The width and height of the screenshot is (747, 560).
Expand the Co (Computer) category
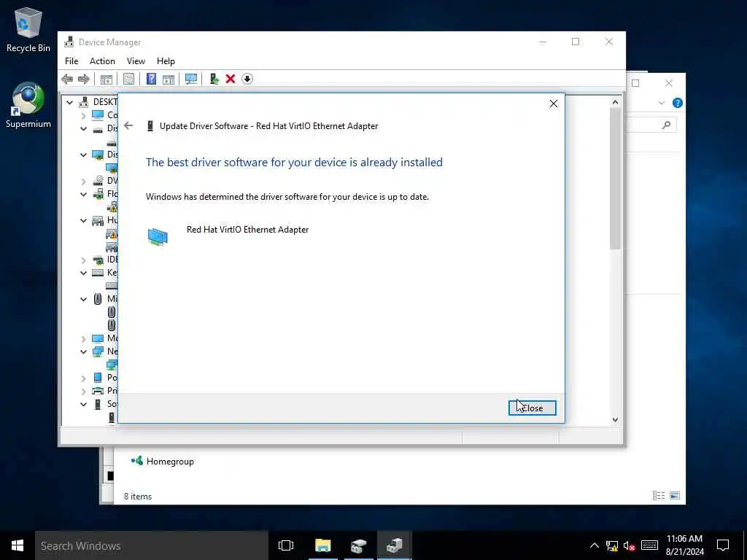pyautogui.click(x=83, y=115)
